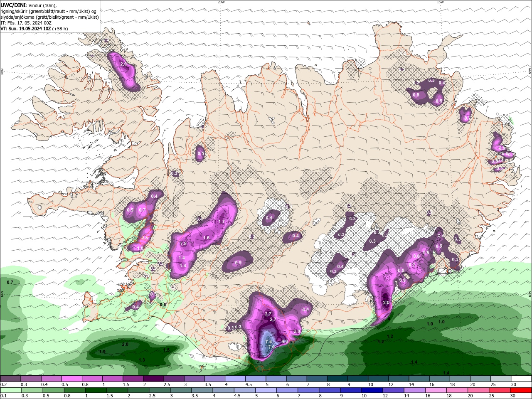Select darkest purple 2 swatch in top legend

point(153,379)
